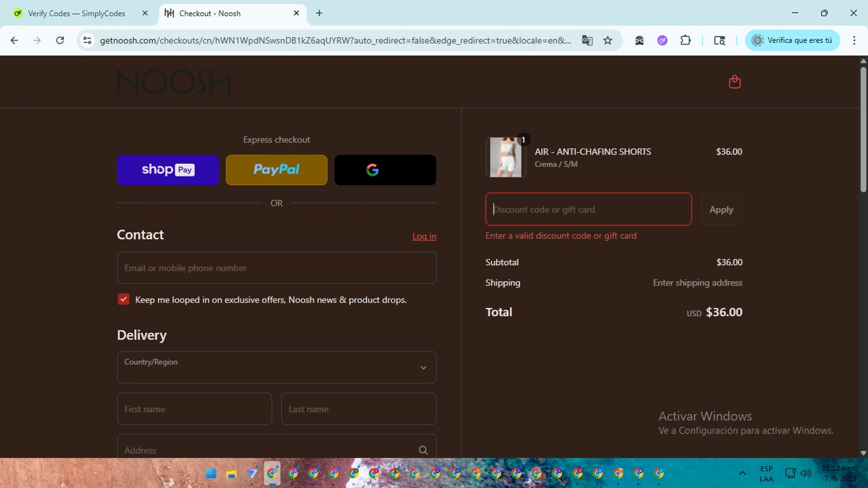The image size is (868, 488).
Task: Click the Address search magnifier icon
Action: coord(423,450)
